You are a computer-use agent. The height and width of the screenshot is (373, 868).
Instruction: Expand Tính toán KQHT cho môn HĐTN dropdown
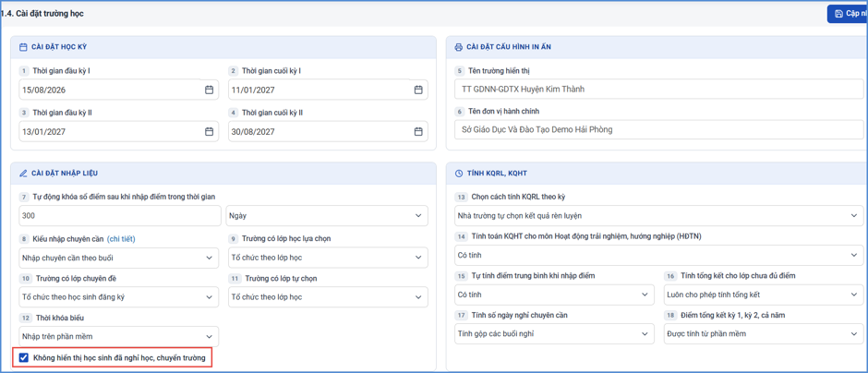pyautogui.click(x=658, y=255)
